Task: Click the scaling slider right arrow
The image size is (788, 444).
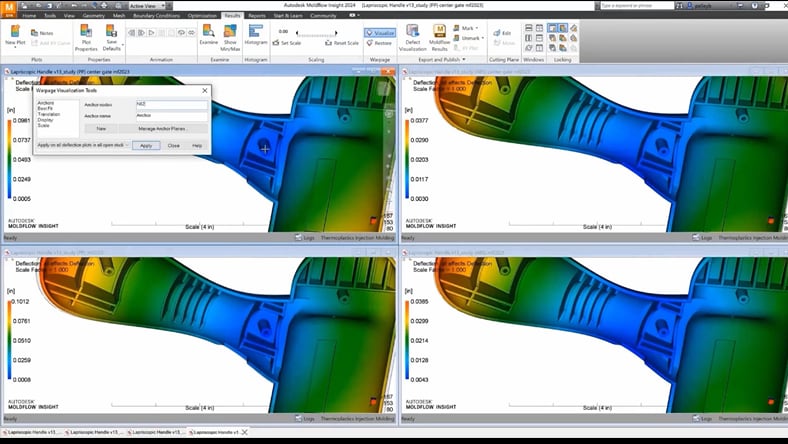Action: (x=336, y=33)
